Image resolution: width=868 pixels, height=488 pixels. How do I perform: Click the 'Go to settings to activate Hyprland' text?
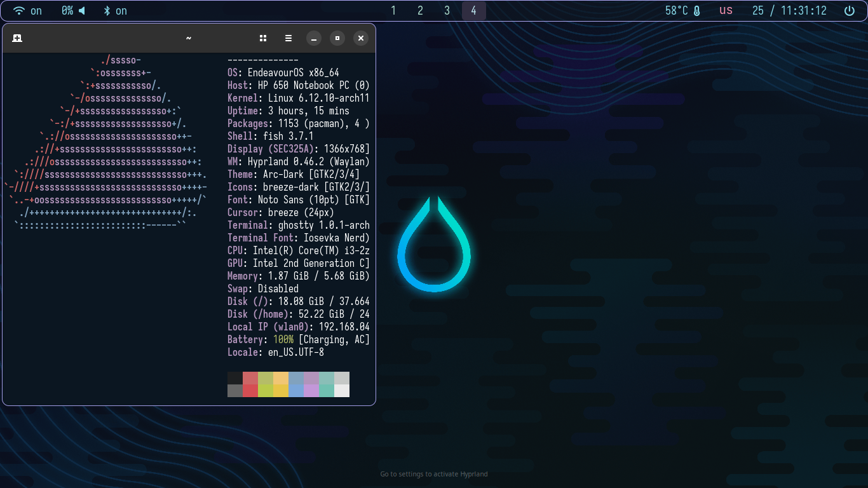(x=434, y=474)
